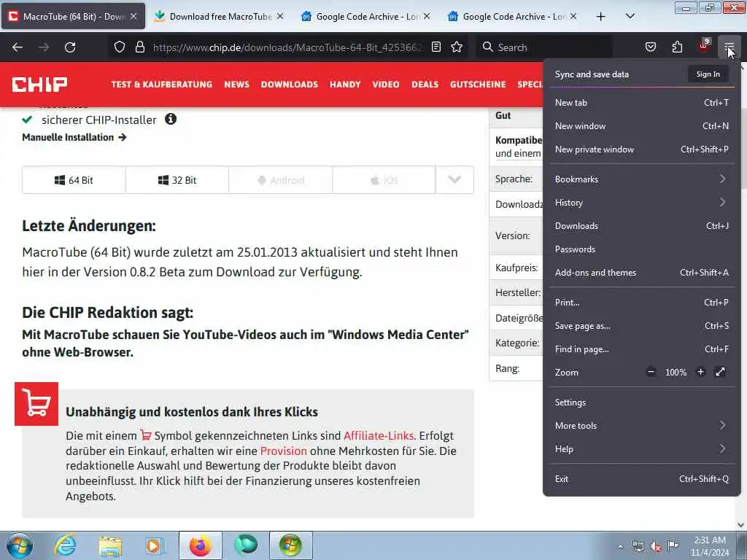Reset zoom by clicking 100%
Screen dimensions: 747x560
(x=676, y=373)
